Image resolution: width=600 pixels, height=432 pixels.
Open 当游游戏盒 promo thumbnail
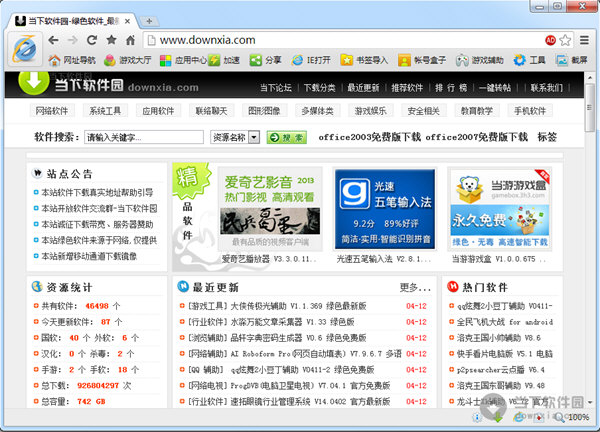point(500,209)
